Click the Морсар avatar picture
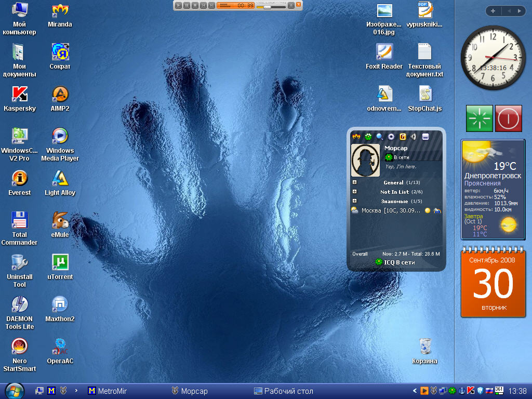The image size is (532, 399). pos(365,160)
